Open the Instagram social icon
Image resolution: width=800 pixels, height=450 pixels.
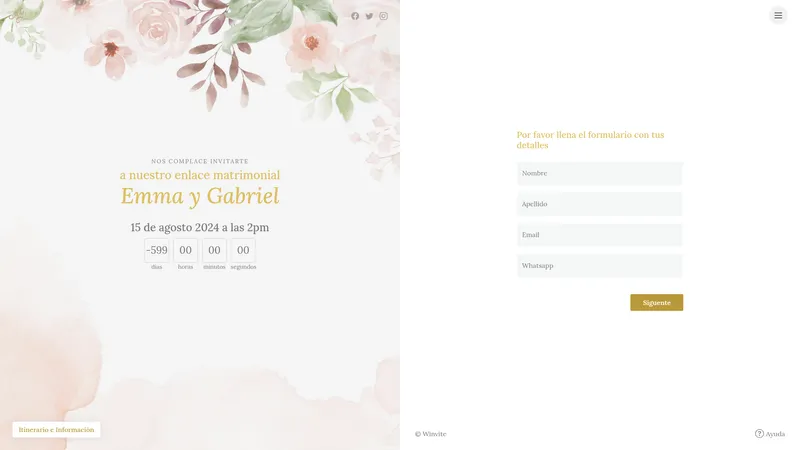(x=383, y=16)
